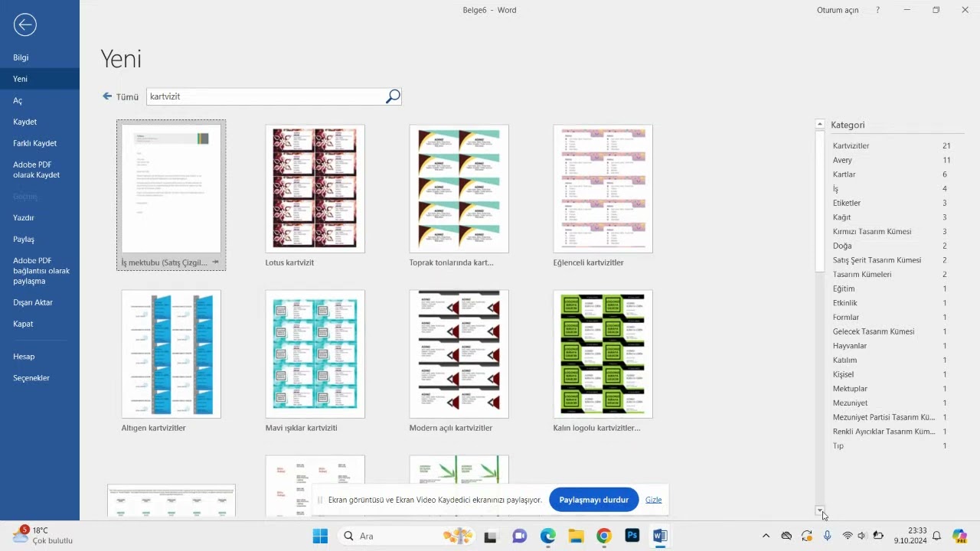
Task: Click the microphone icon in system tray
Action: tap(828, 536)
